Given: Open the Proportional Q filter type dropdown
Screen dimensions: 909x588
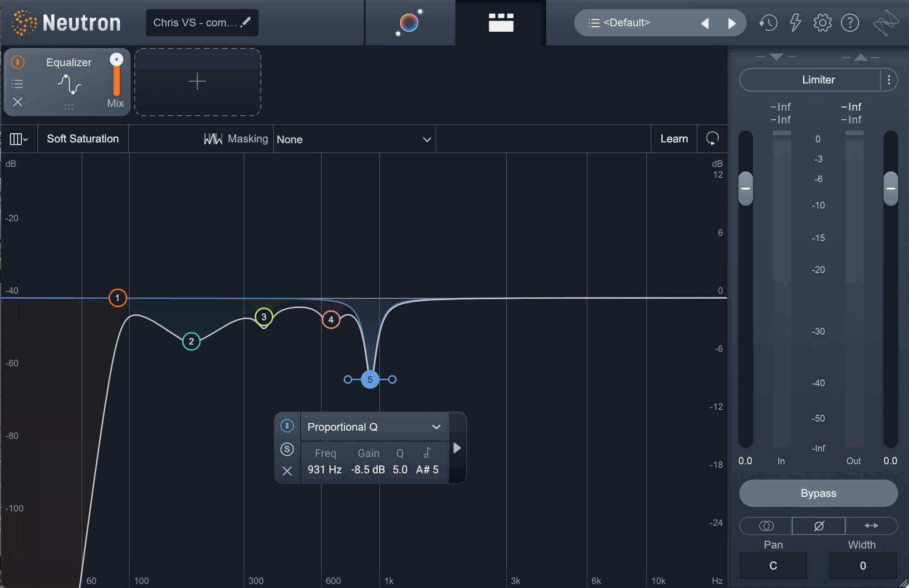Looking at the screenshot, I should pyautogui.click(x=375, y=427).
